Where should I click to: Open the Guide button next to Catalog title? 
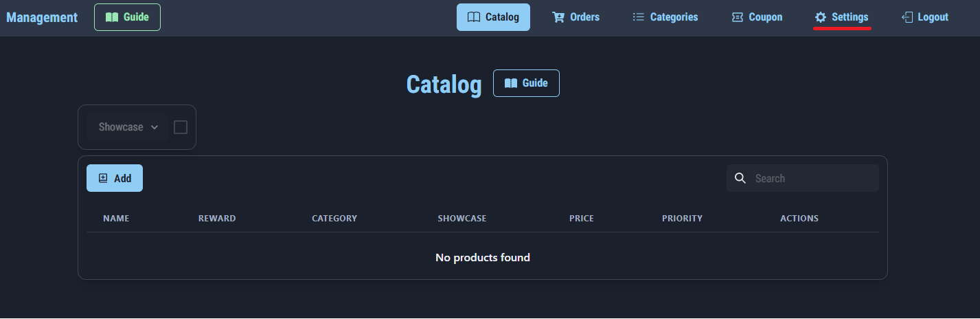pos(526,83)
